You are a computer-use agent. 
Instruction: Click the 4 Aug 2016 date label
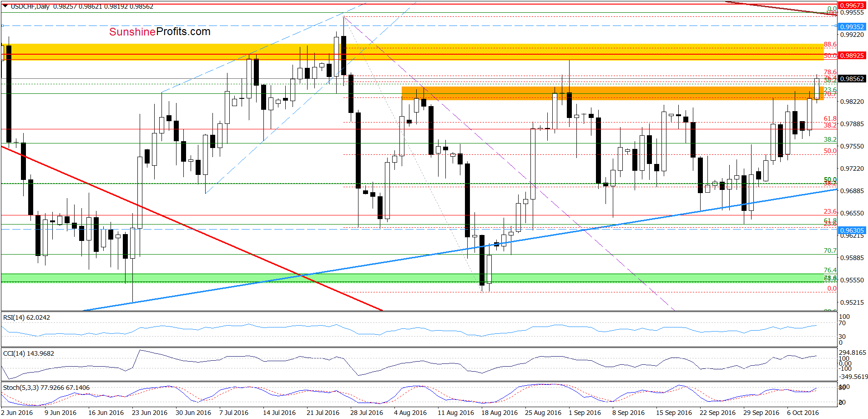point(410,413)
